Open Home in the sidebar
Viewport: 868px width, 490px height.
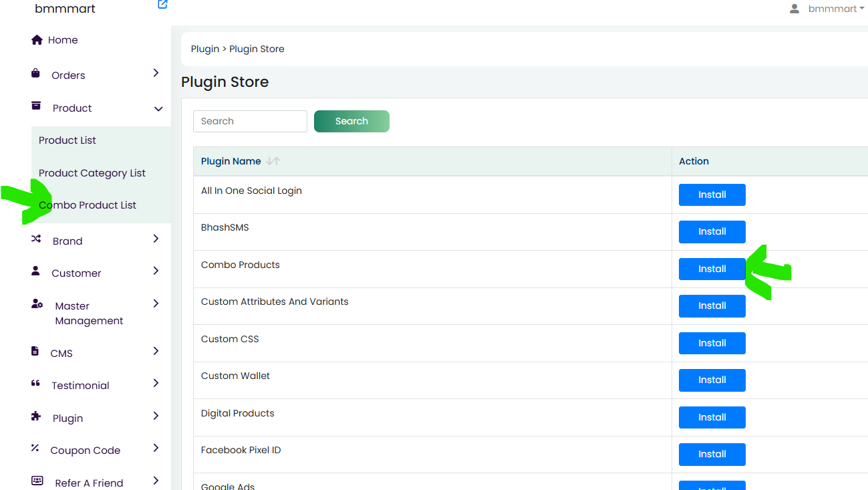click(x=63, y=40)
